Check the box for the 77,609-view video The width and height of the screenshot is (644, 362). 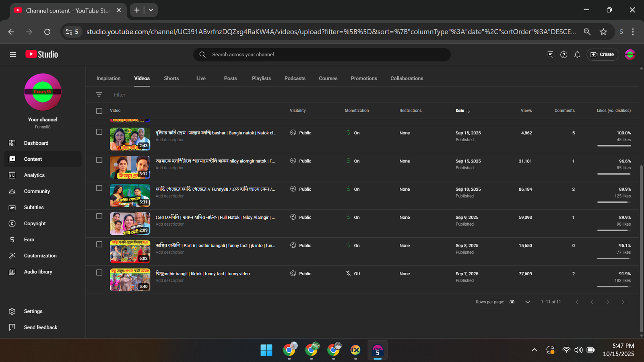point(99,273)
